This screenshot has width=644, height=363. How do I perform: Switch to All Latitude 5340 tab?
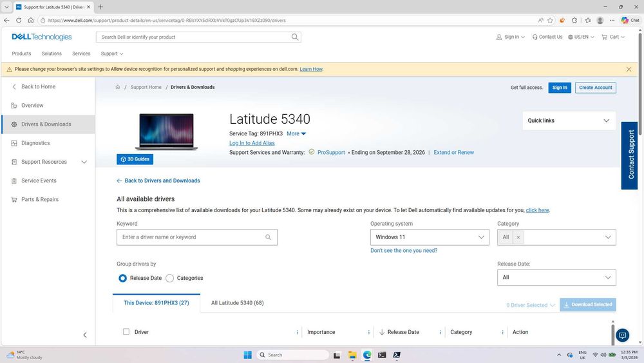238,303
